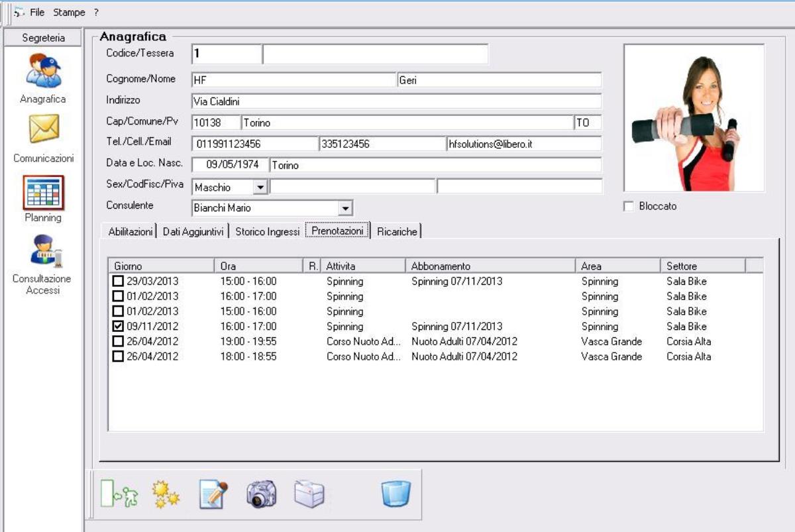Click the Indirizzo field with Via Cialdini
This screenshot has height=532, width=795.
pos(396,101)
